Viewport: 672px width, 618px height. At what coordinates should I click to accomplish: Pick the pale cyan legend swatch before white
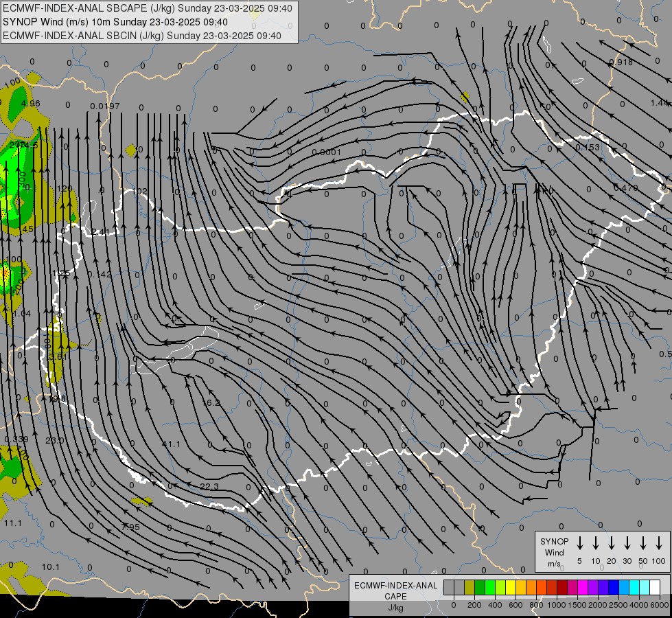pos(644,587)
